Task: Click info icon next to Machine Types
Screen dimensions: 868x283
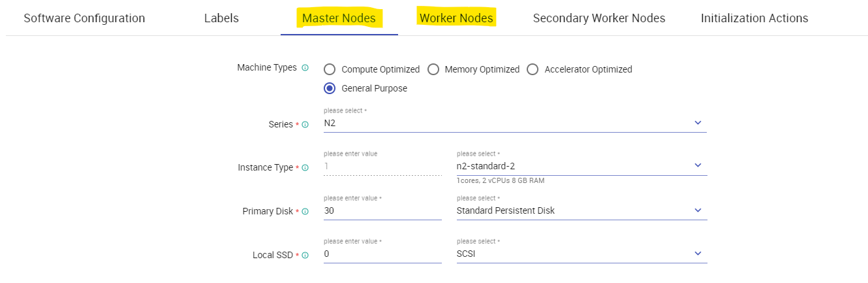Action: pos(305,68)
